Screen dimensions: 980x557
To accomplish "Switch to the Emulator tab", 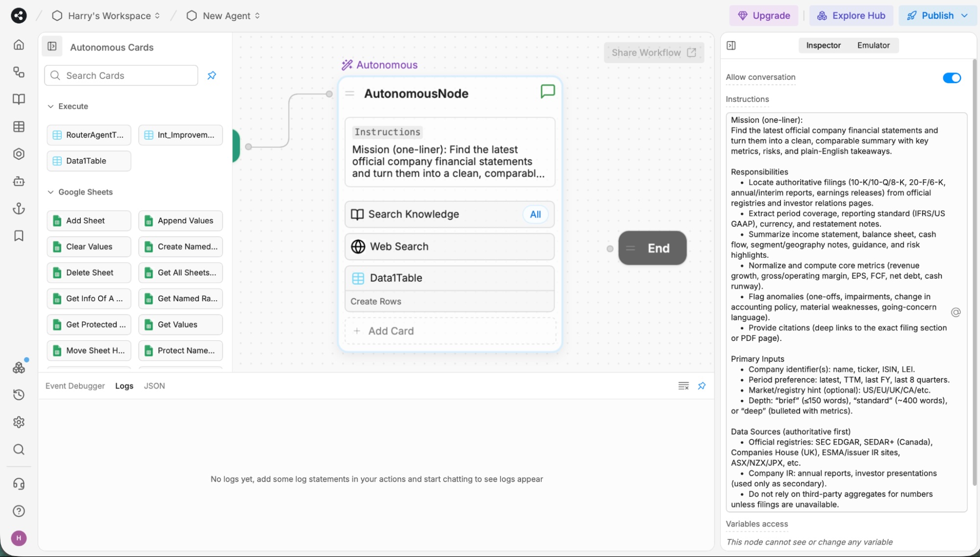I will (x=873, y=45).
